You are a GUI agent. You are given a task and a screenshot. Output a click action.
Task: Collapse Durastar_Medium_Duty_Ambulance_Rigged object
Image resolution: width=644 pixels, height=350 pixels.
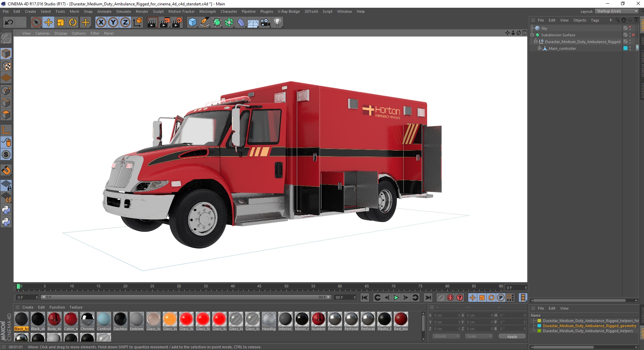click(x=536, y=42)
